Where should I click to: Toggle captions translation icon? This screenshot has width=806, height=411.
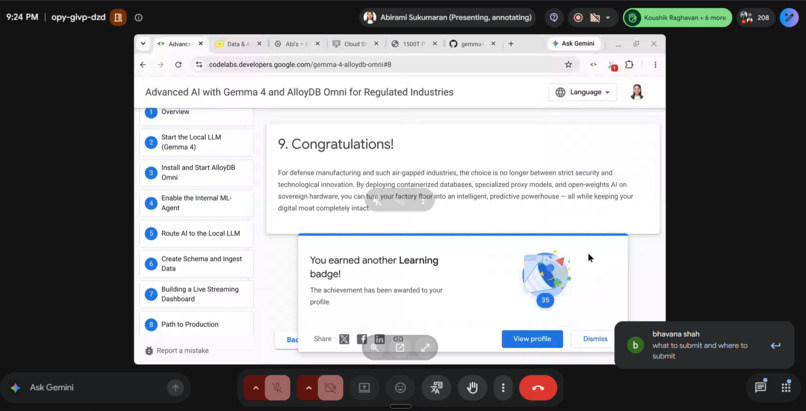[436, 388]
